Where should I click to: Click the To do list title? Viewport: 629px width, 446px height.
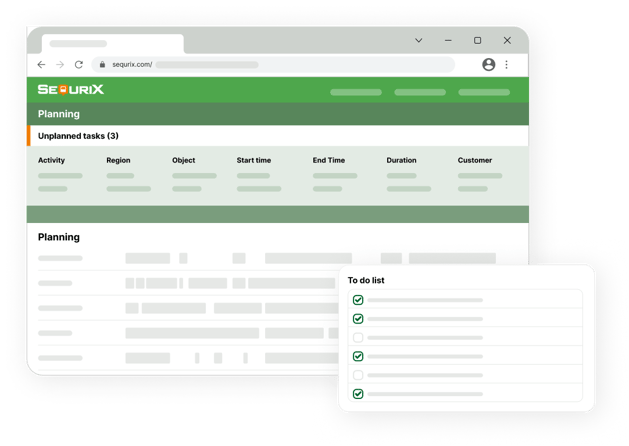click(366, 280)
